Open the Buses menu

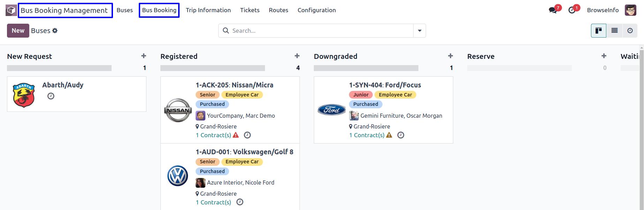125,10
